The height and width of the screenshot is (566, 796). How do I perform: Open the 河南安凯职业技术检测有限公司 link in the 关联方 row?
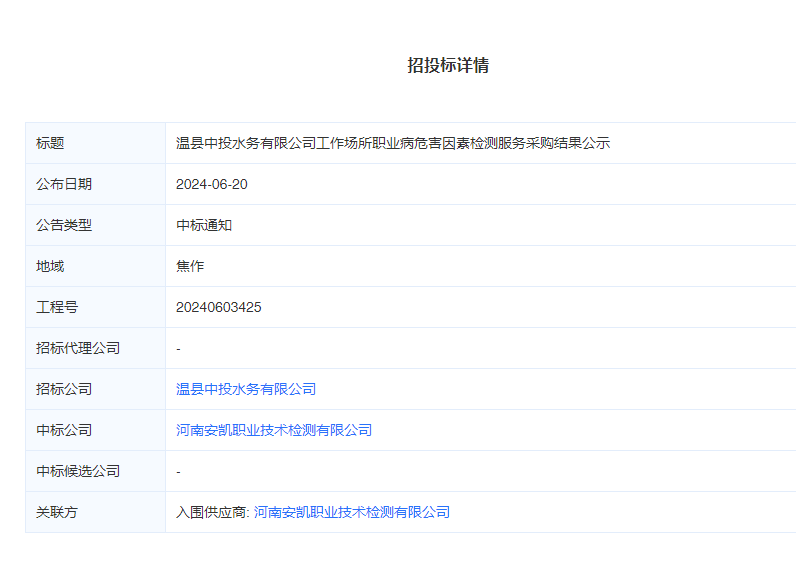click(x=352, y=512)
